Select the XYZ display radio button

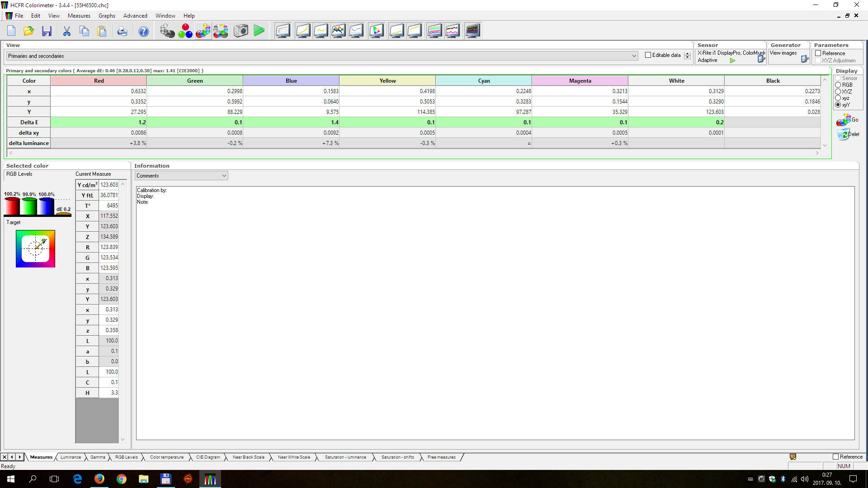[x=838, y=92]
